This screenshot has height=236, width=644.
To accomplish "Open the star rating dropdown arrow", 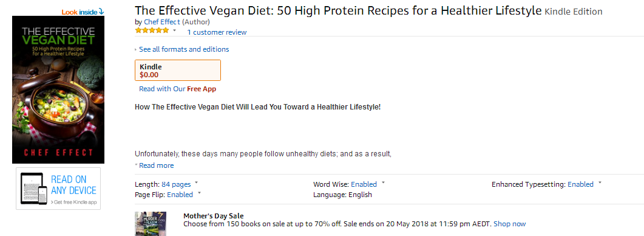I will (174, 30).
